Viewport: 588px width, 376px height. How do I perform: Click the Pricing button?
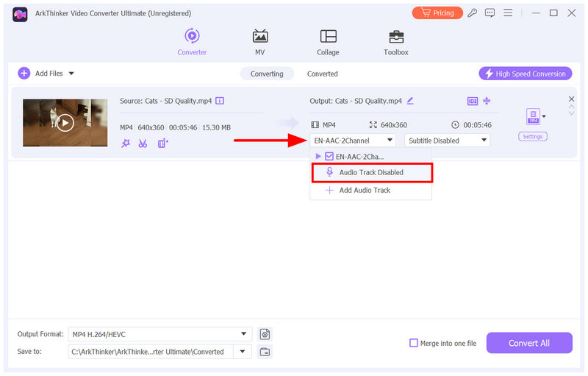pos(437,13)
